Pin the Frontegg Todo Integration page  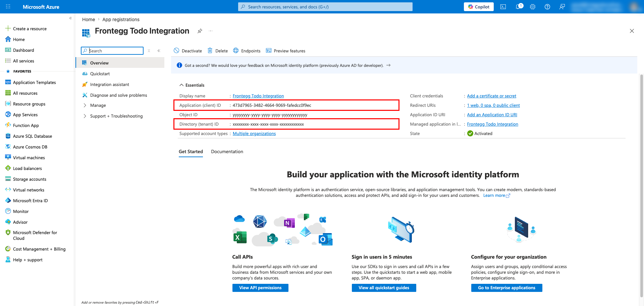200,31
